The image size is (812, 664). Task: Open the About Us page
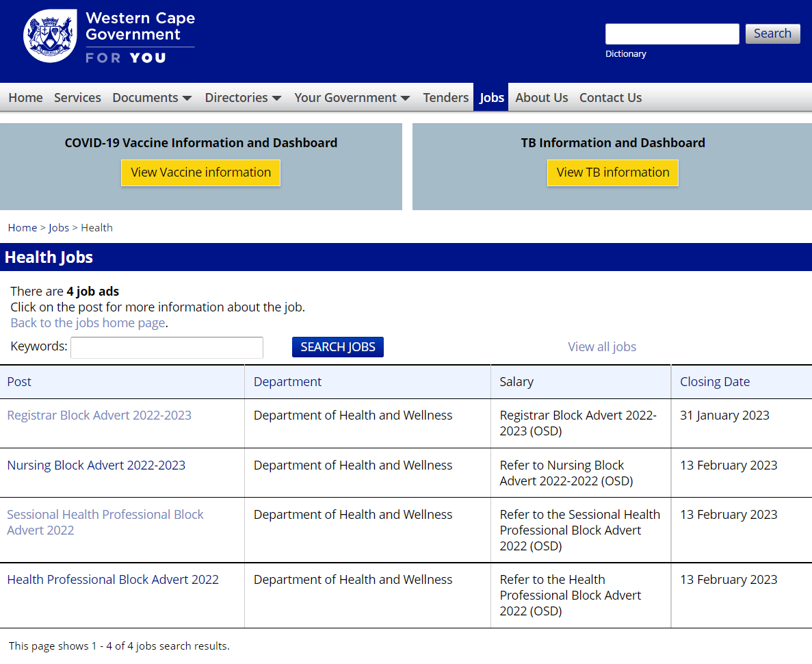(541, 98)
